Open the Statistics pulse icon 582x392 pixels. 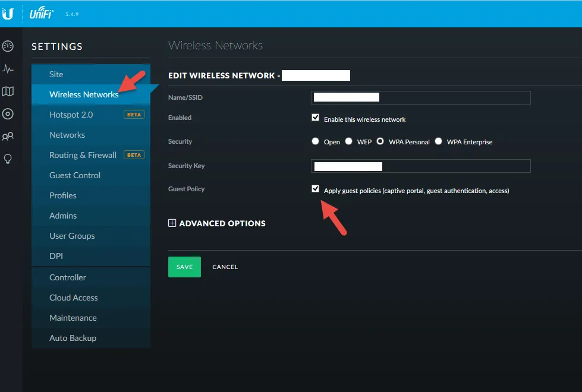click(8, 69)
